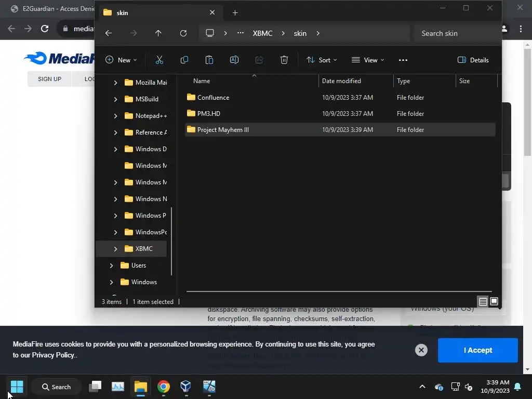Expand the Mozilla Mai tree node
The width and height of the screenshot is (532, 399).
pyautogui.click(x=115, y=83)
